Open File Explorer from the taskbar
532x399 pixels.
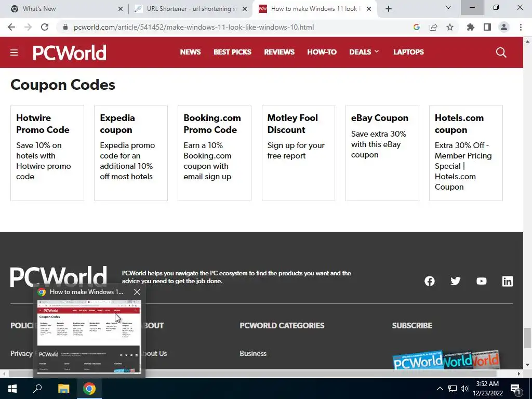coord(63,389)
